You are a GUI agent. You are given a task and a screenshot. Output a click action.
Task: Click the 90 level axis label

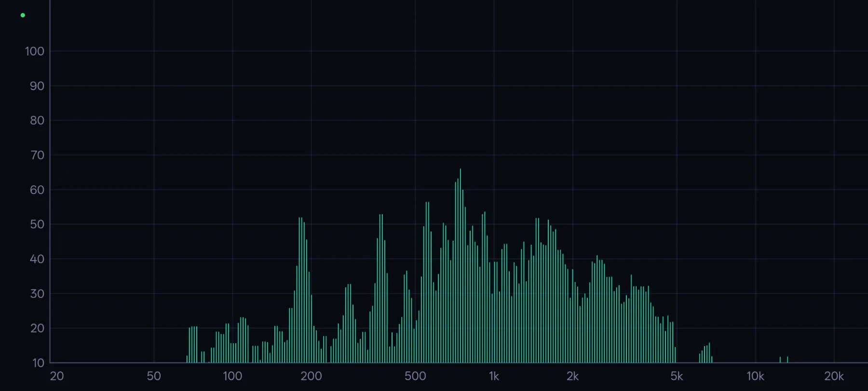pos(37,86)
